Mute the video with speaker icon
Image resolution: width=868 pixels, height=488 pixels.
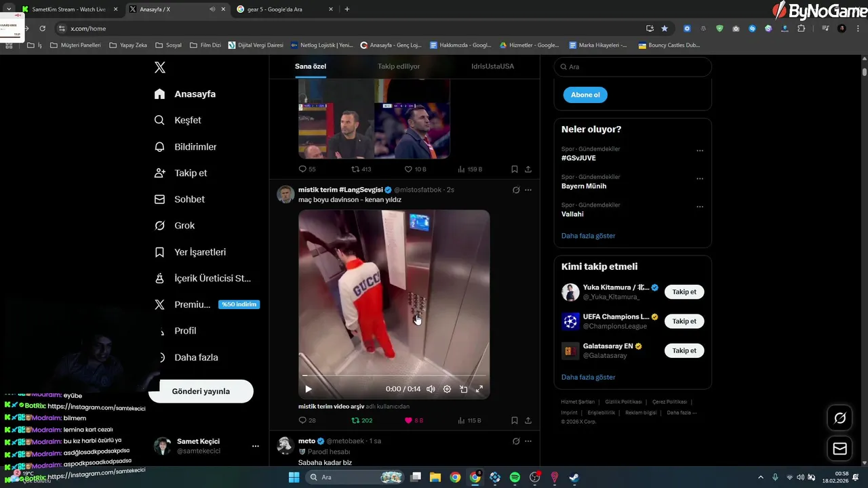tap(431, 389)
